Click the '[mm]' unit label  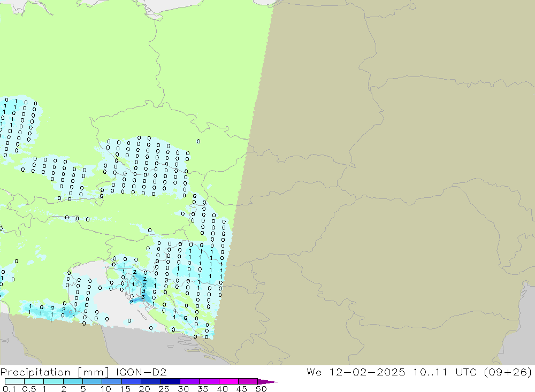tap(94, 372)
